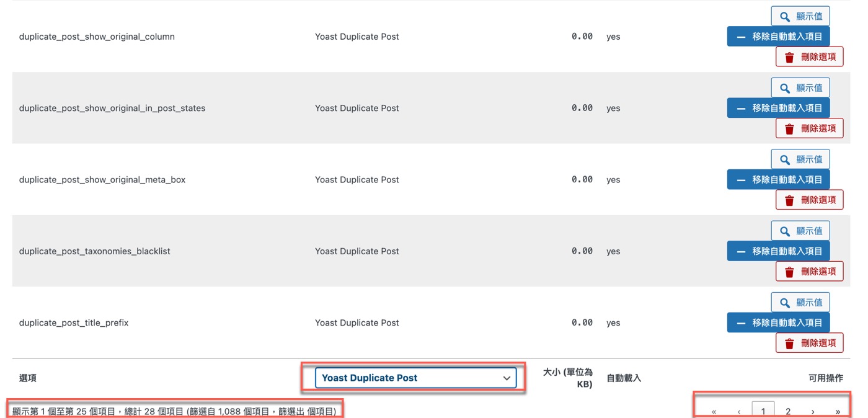Go to next page using › arrow
This screenshot has width=868, height=418.
point(813,411)
